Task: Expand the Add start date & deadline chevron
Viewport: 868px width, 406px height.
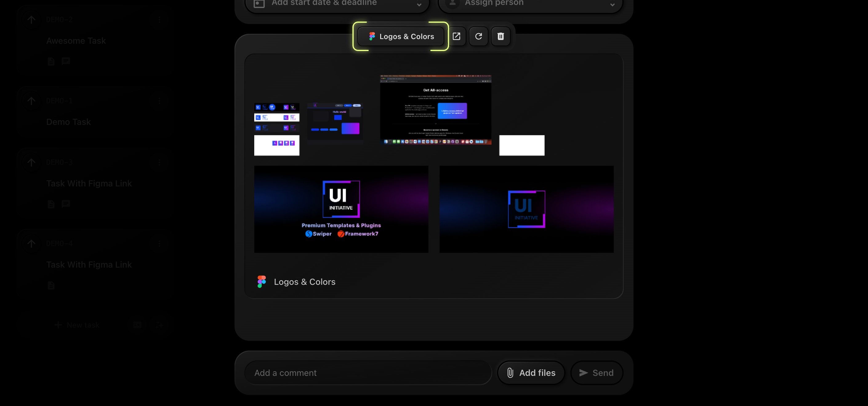Action: (419, 4)
